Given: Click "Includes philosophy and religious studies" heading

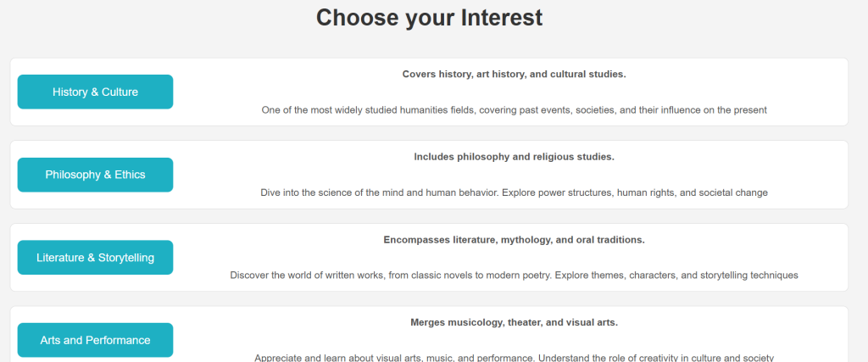Looking at the screenshot, I should tap(514, 157).
